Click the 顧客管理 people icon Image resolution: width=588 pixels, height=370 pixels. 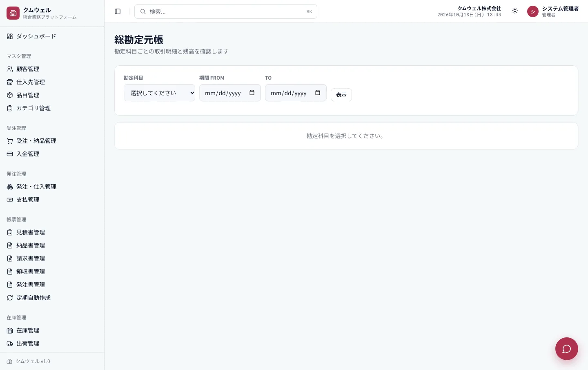tap(10, 69)
